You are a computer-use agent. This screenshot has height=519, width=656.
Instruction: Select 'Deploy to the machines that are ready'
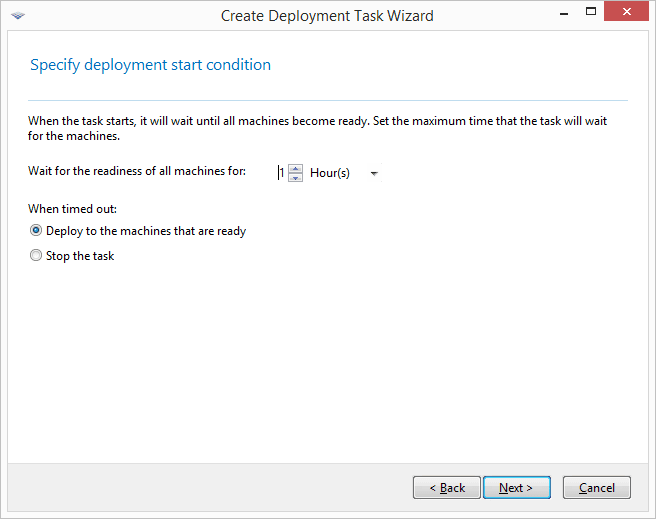click(x=37, y=231)
